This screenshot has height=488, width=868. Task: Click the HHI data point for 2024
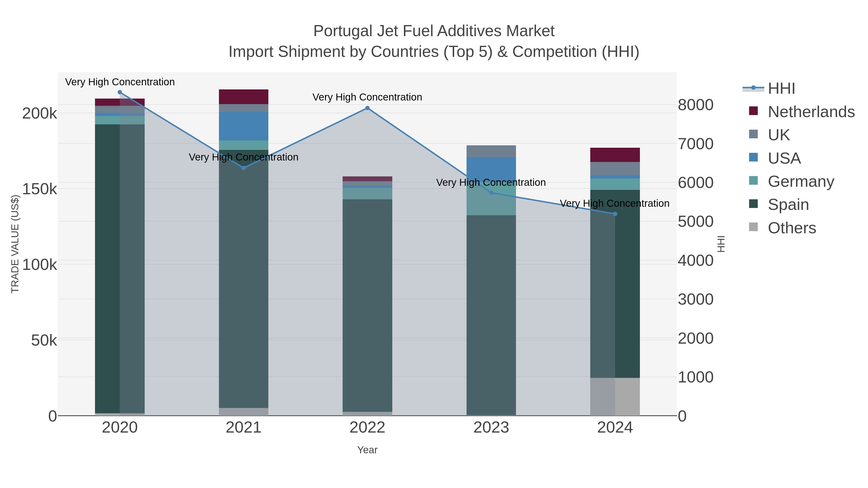tap(615, 214)
